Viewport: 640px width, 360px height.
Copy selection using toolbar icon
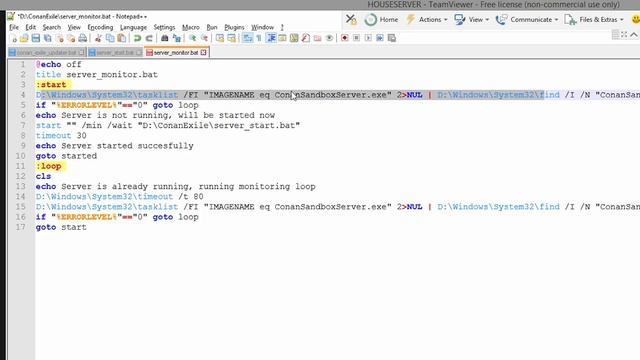pos(110,38)
